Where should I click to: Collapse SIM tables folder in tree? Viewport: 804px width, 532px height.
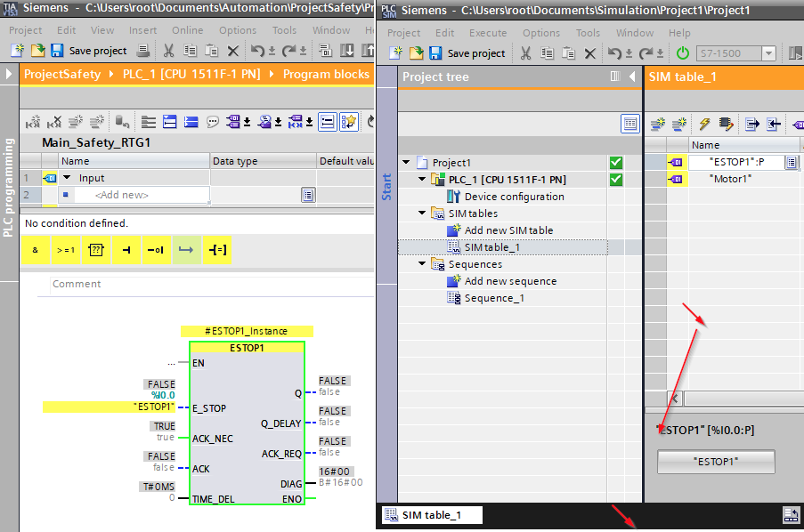pos(422,213)
